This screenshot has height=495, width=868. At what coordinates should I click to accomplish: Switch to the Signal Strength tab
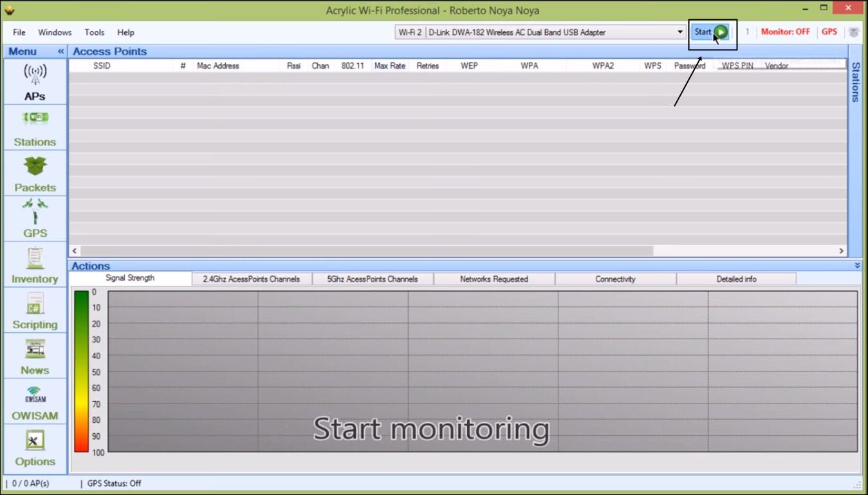click(x=130, y=278)
